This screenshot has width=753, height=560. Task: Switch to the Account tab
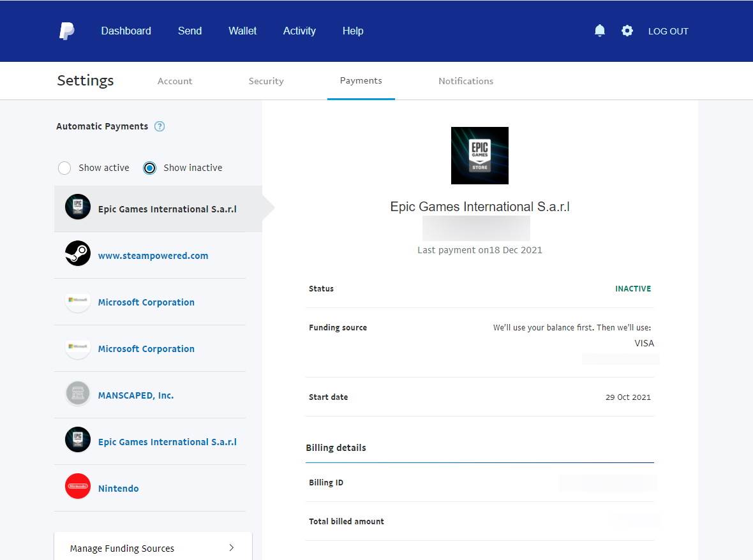pyautogui.click(x=175, y=81)
